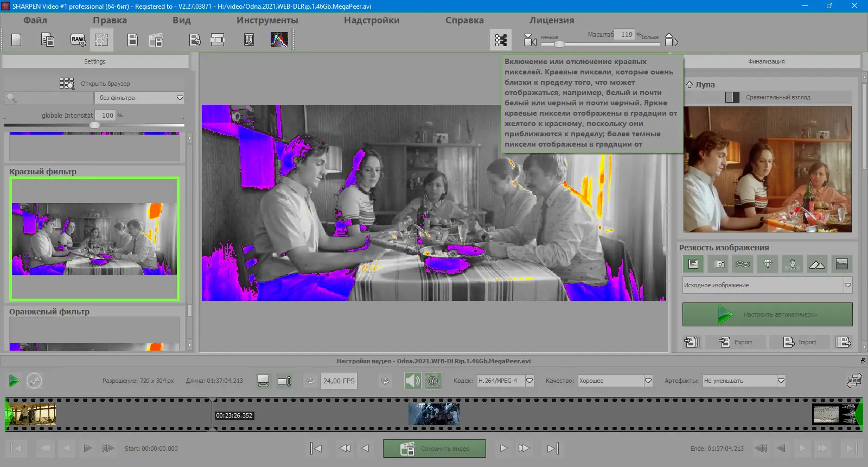Select the diamond sharpness preset icon

click(x=768, y=264)
